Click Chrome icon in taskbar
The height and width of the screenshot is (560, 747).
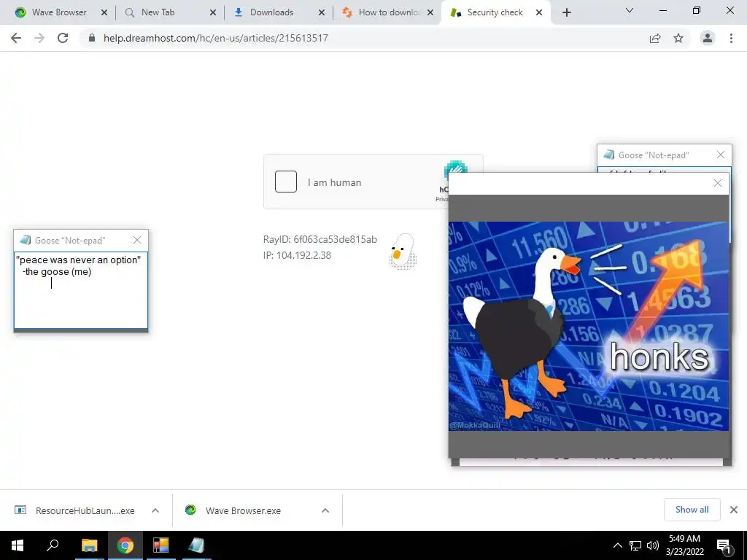click(x=125, y=545)
